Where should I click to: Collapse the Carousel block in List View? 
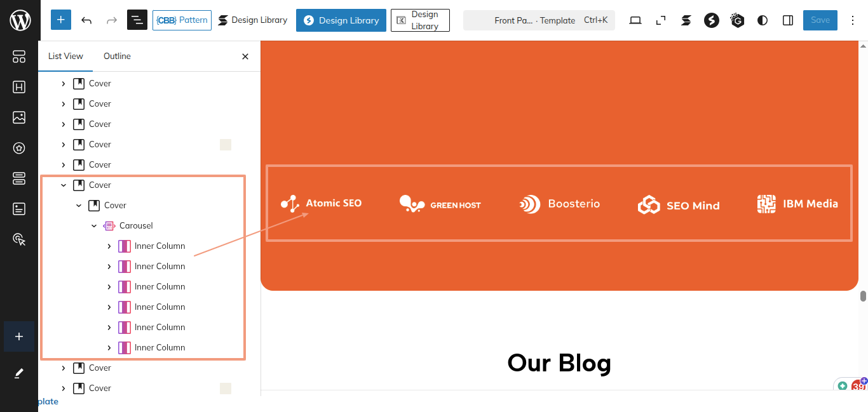point(94,225)
